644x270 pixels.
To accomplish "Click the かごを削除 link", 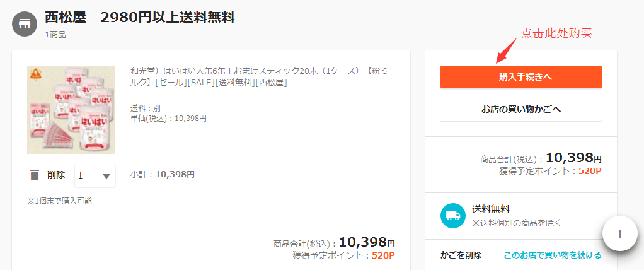I will [x=461, y=255].
